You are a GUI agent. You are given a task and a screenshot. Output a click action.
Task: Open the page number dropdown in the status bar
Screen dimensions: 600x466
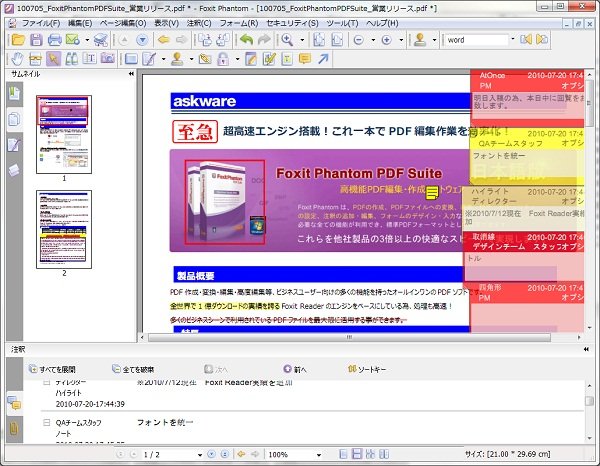[200, 455]
